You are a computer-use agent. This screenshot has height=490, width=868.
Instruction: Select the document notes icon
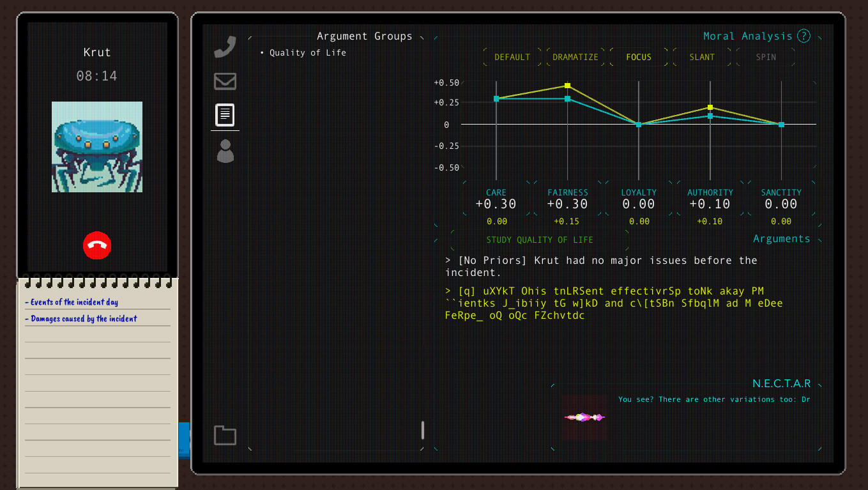[225, 115]
